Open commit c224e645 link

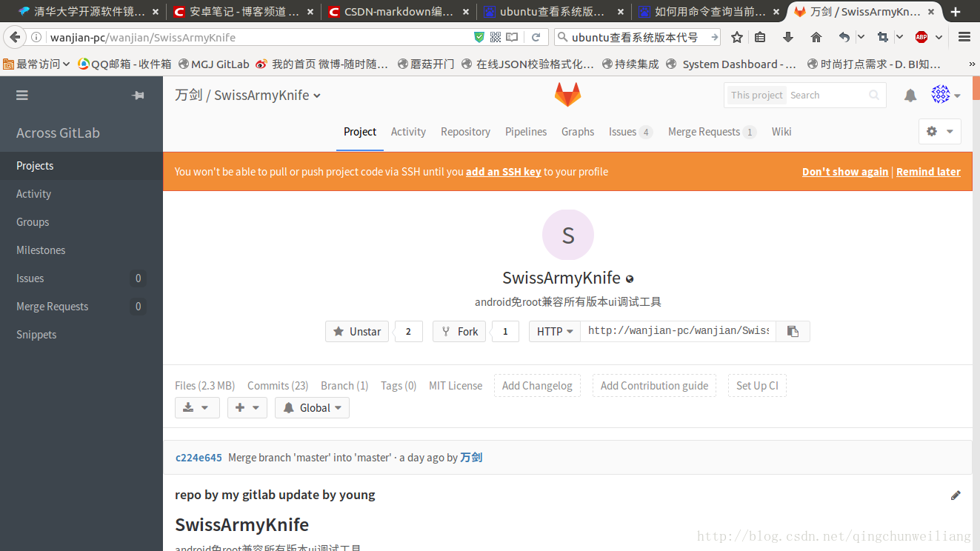[x=199, y=458]
